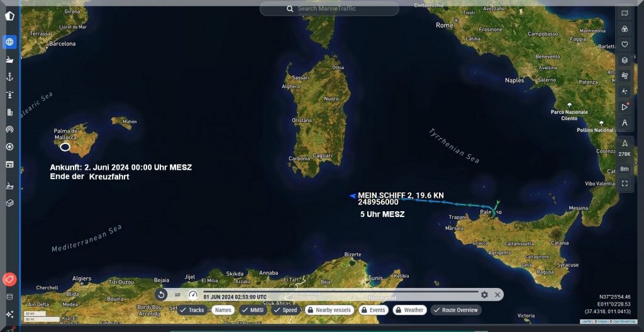Image resolution: width=644 pixels, height=332 pixels.
Task: Open playback settings gear
Action: (484, 295)
